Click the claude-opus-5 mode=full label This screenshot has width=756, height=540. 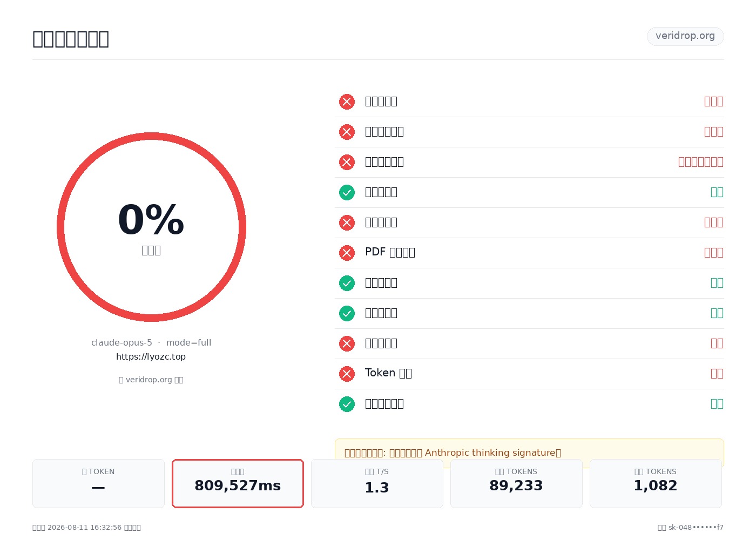(x=151, y=343)
